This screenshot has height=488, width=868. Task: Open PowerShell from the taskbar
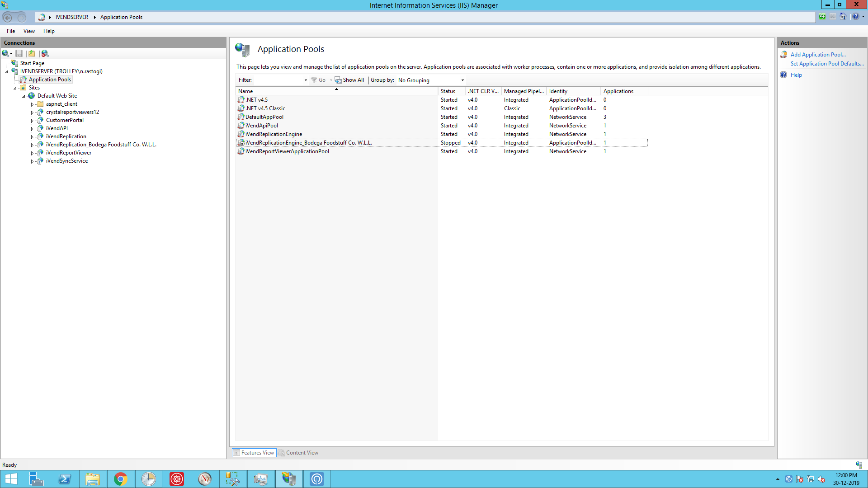65,479
